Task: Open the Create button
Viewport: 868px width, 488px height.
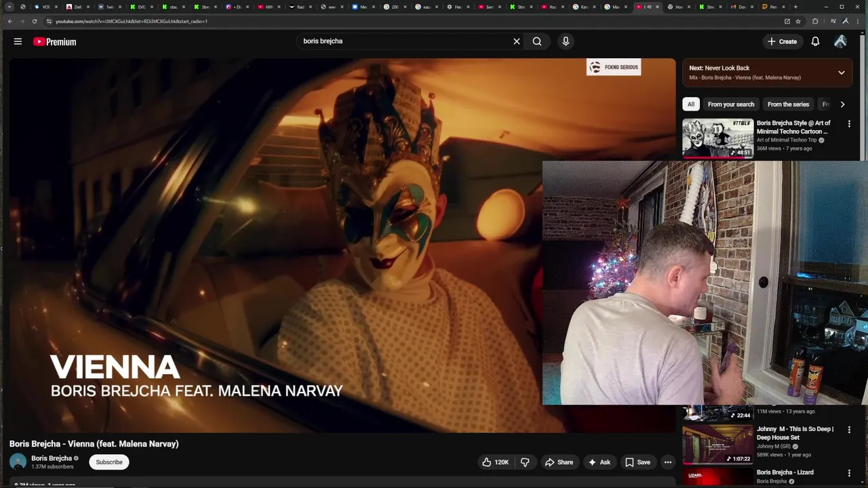Action: (x=782, y=41)
